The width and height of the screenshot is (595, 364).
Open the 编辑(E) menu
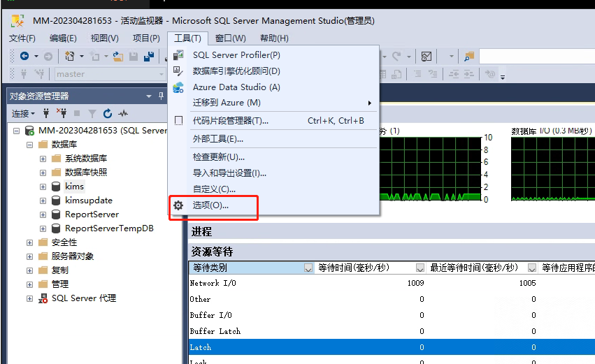63,38
